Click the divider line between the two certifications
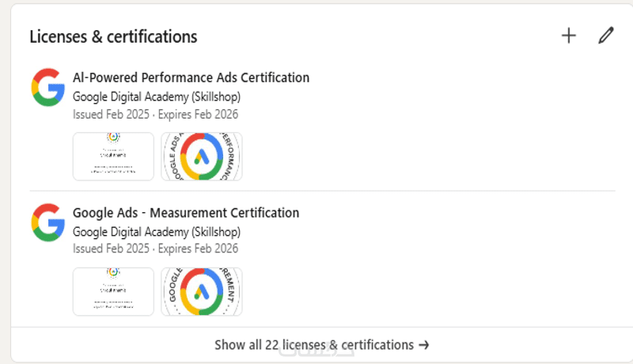Image resolution: width=633 pixels, height=364 pixels. [x=322, y=191]
